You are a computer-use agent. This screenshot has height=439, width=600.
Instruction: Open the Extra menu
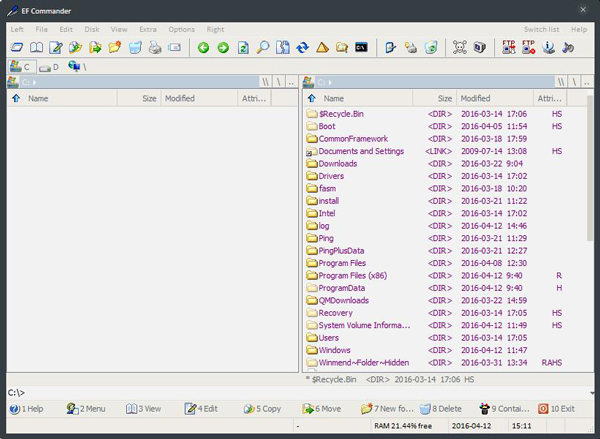[148, 29]
